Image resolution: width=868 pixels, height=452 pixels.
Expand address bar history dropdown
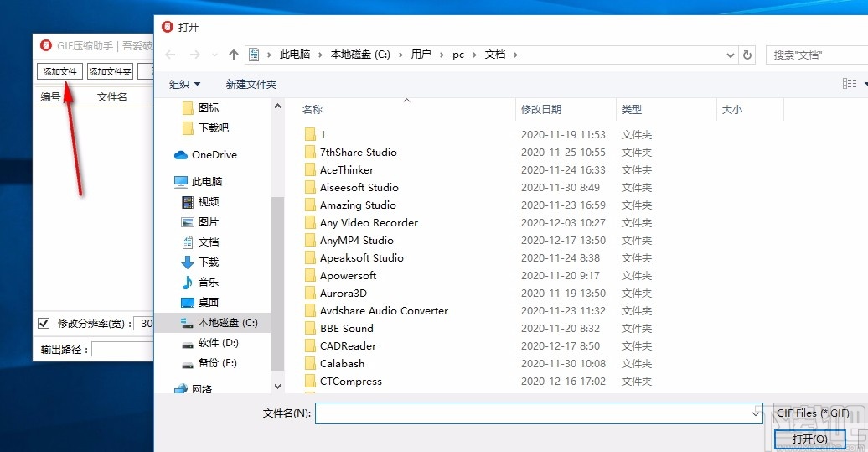730,55
